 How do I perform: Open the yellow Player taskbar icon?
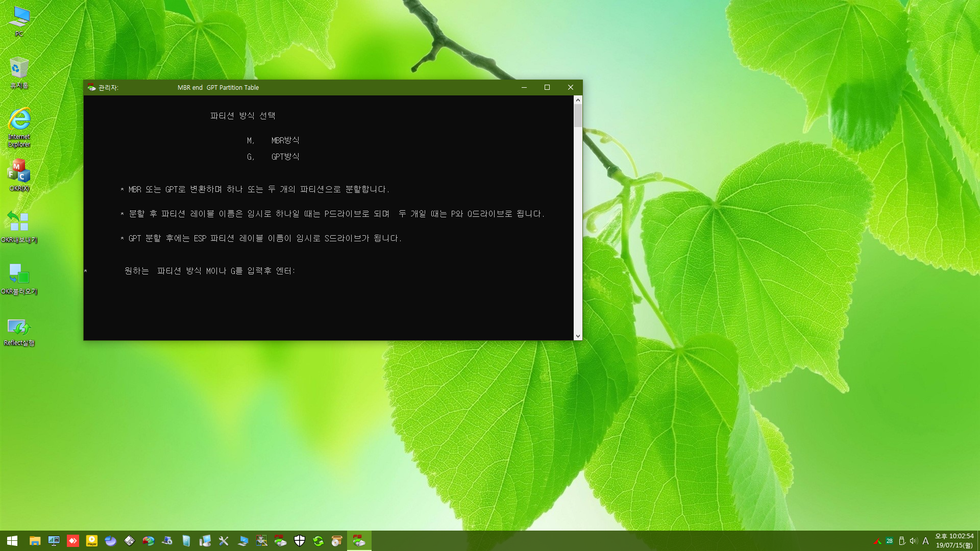92,541
